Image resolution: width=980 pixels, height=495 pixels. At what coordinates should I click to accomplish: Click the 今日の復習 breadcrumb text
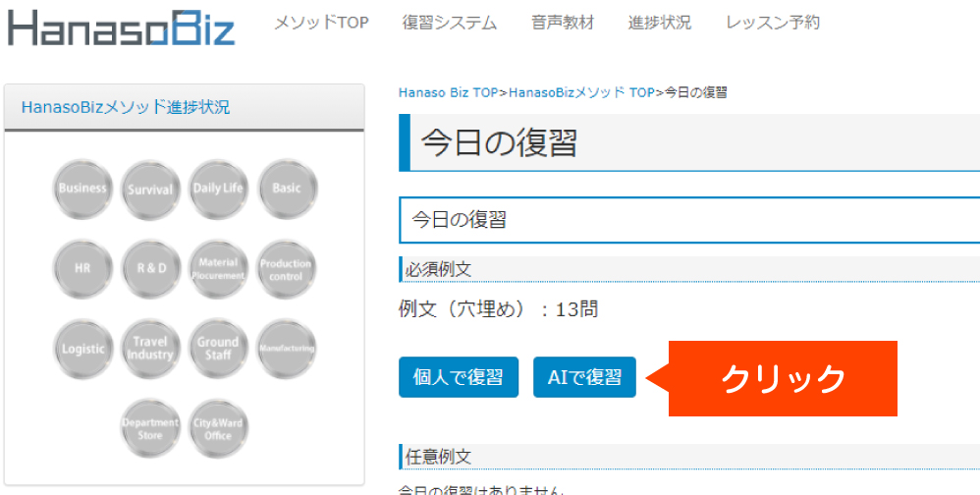click(695, 92)
